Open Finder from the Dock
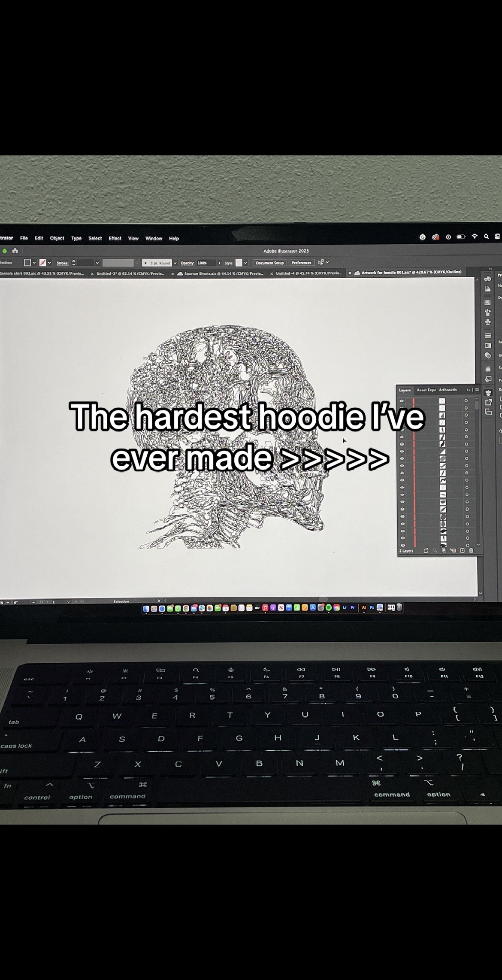 pos(146,608)
